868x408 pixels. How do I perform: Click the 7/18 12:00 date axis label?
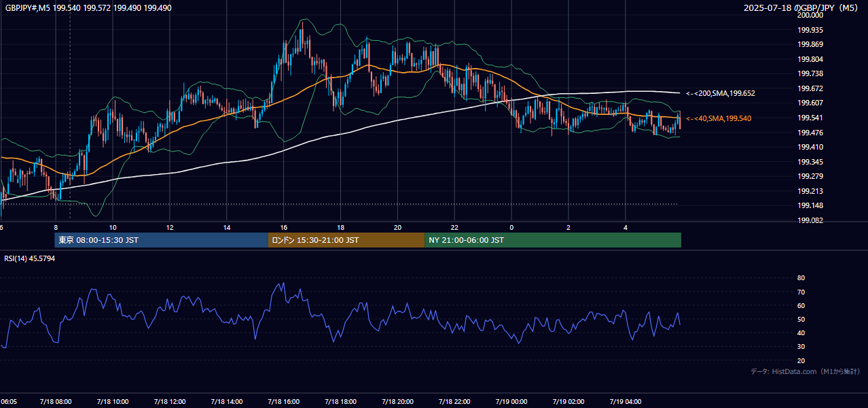tap(170, 401)
